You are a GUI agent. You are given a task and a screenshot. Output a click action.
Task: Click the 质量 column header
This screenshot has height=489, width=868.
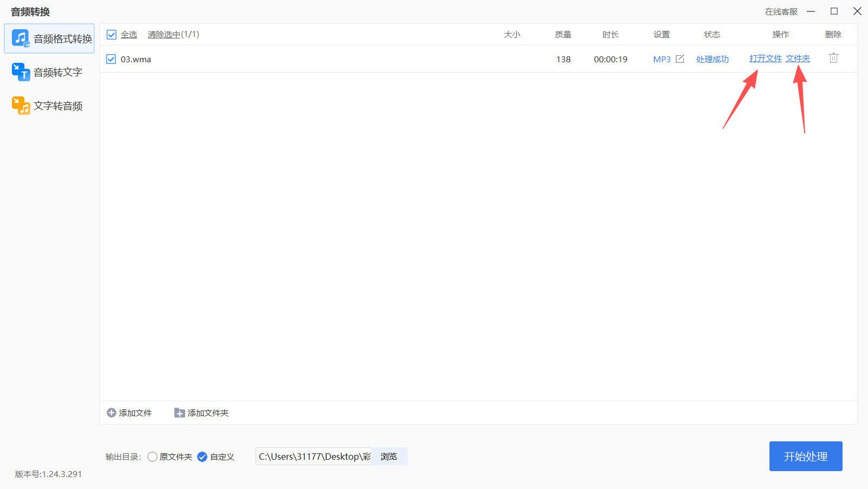[x=563, y=35]
